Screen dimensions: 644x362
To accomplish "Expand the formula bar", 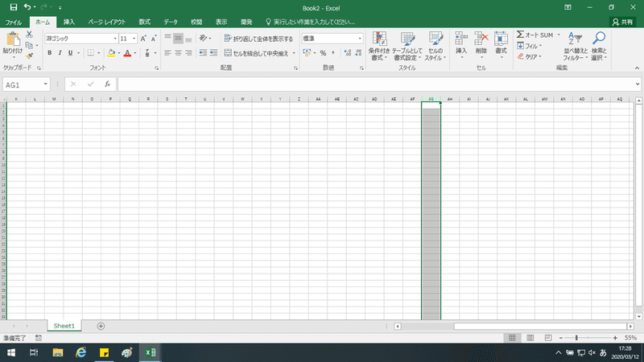I will pyautogui.click(x=637, y=84).
